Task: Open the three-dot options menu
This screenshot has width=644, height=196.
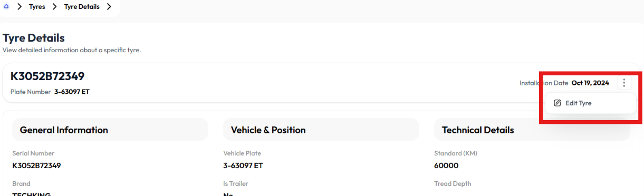Action: tap(624, 83)
